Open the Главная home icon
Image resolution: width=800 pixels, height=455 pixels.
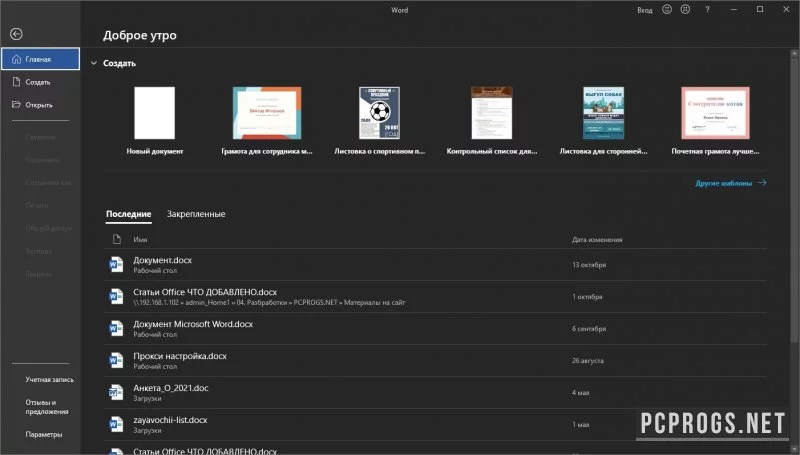click(16, 59)
